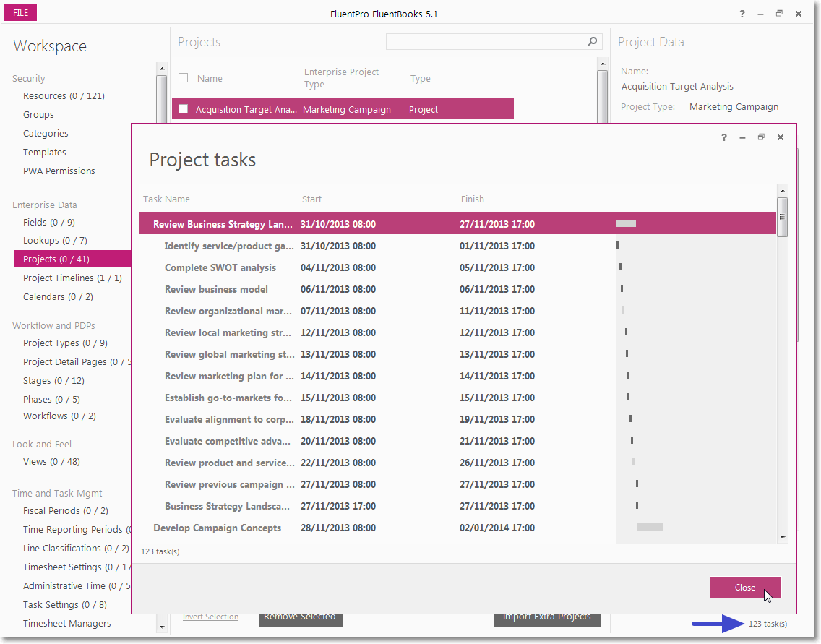Viewport: 821px width, 644px height.
Task: Open the FILE menu
Action: (x=20, y=12)
